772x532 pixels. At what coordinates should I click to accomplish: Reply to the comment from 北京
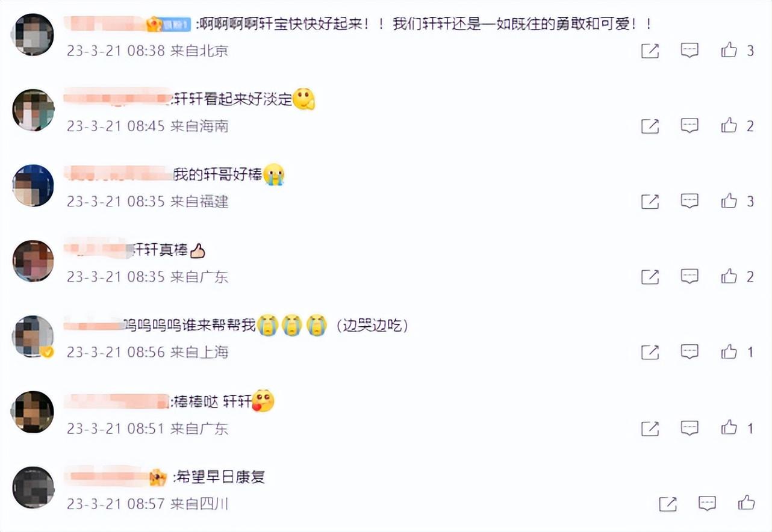(690, 51)
